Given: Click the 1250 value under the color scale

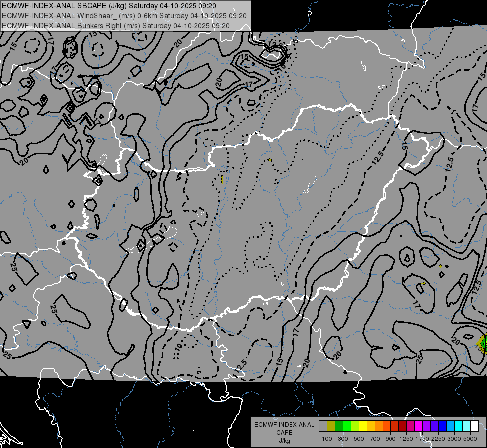Looking at the screenshot, I should 406,439.
